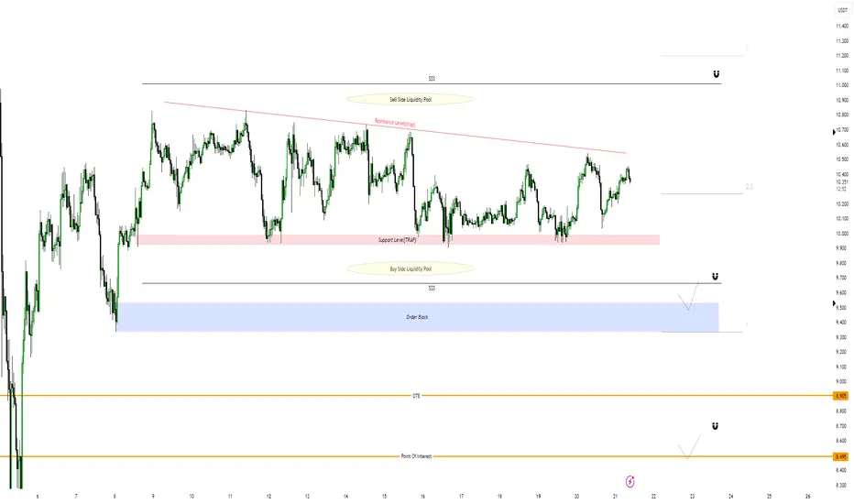Click the date label 16 on time axis
This screenshot has height=504, width=854.
coord(422,497)
